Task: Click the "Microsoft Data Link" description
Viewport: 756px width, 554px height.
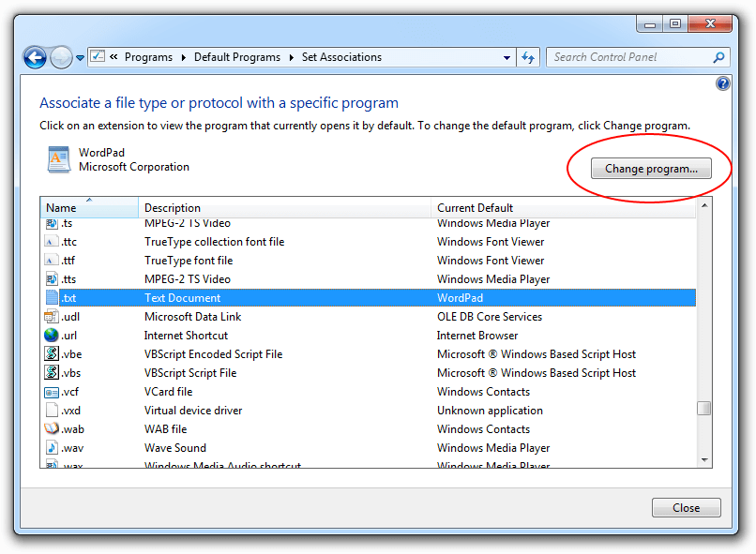Action: click(x=193, y=317)
